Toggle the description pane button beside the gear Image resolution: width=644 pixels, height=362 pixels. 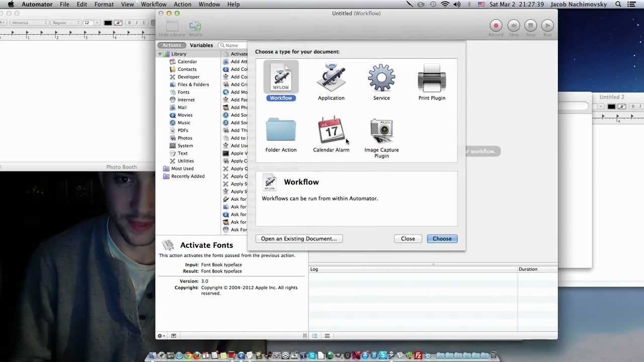174,336
